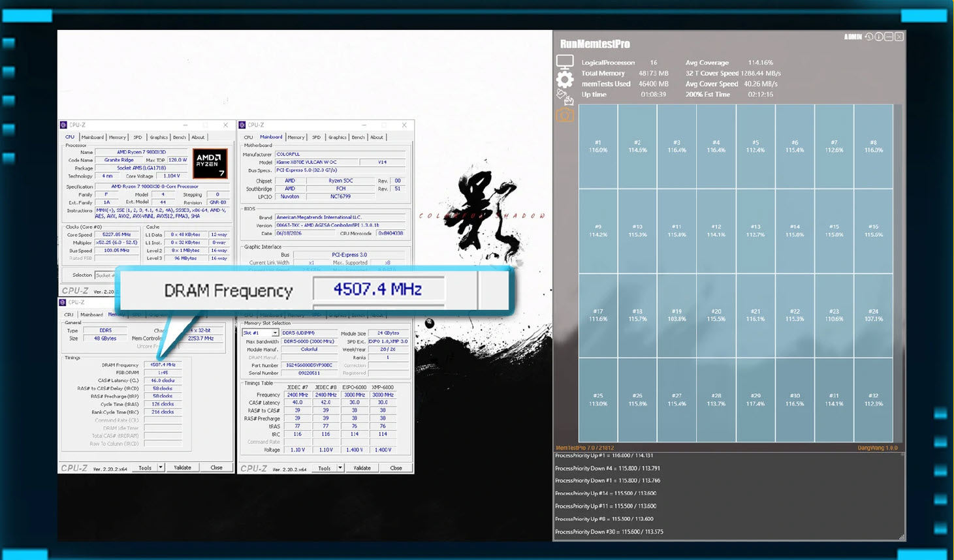Select the Mainboard tab in the Memory window
The image size is (954, 560).
tap(91, 315)
